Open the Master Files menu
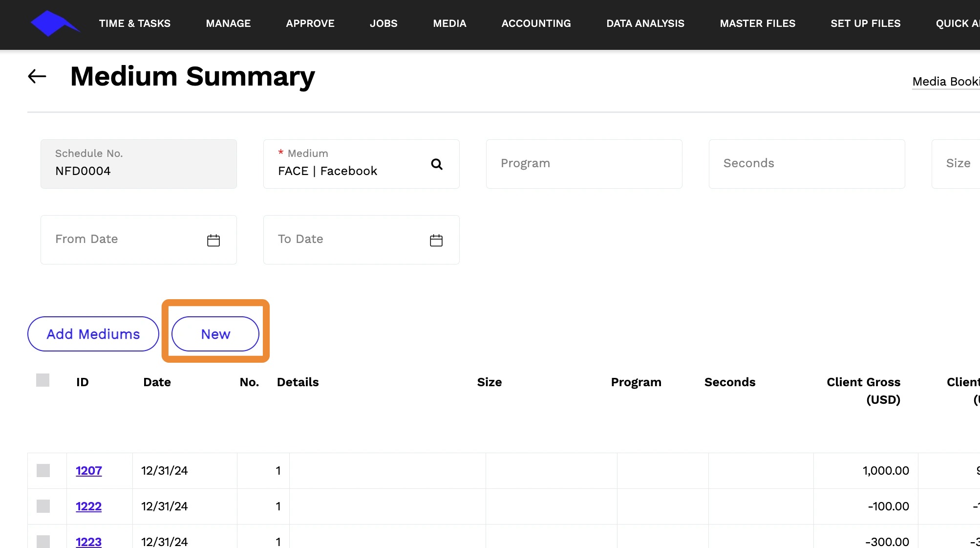Viewport: 980px width, 548px height. point(757,23)
